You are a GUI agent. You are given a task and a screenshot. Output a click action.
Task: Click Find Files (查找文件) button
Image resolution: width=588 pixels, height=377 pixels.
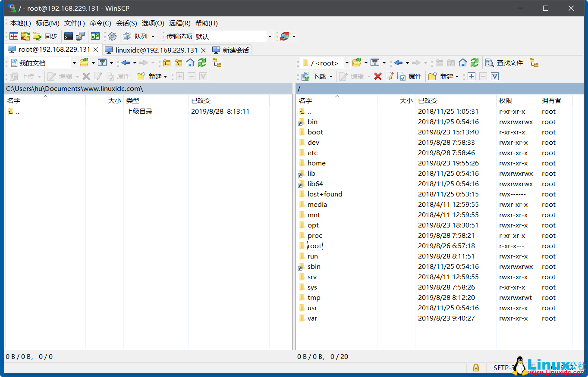coord(504,62)
